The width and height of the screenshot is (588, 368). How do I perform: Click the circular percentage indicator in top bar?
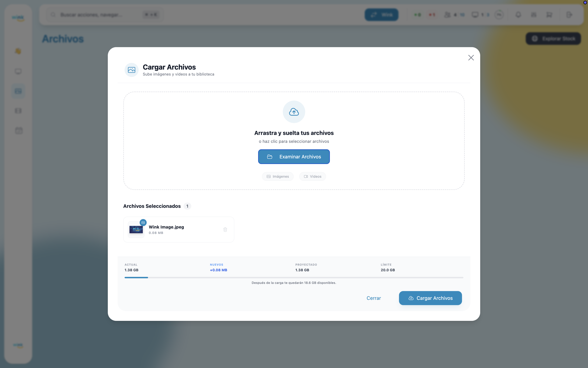pyautogui.click(x=499, y=15)
